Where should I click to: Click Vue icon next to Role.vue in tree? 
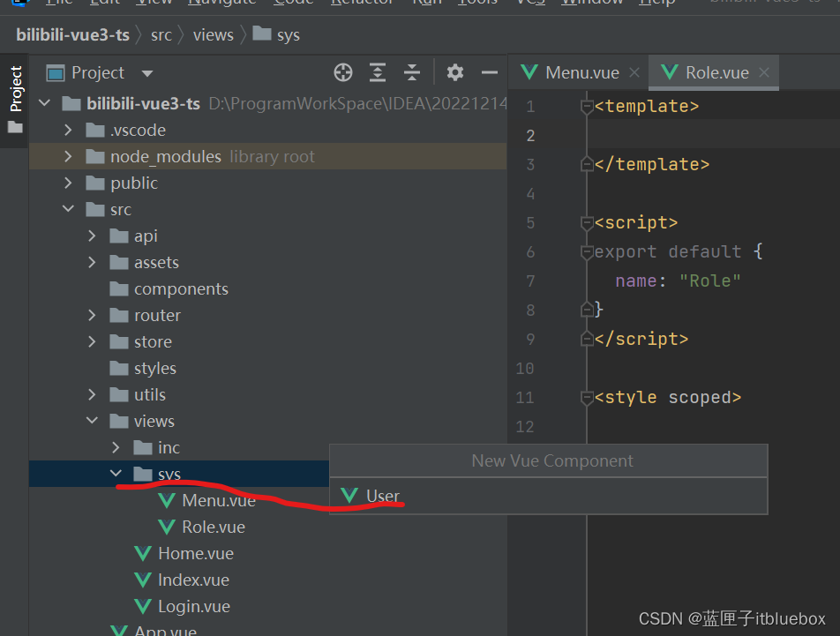pyautogui.click(x=167, y=527)
